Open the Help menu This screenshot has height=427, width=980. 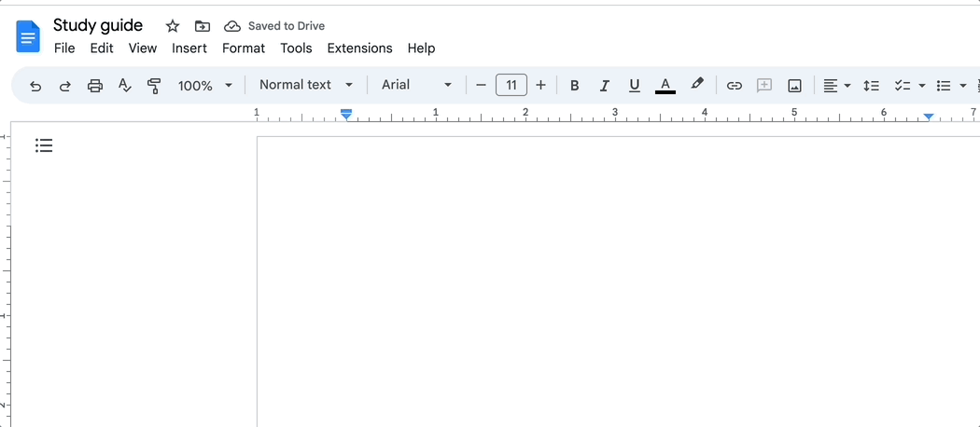pyautogui.click(x=421, y=48)
